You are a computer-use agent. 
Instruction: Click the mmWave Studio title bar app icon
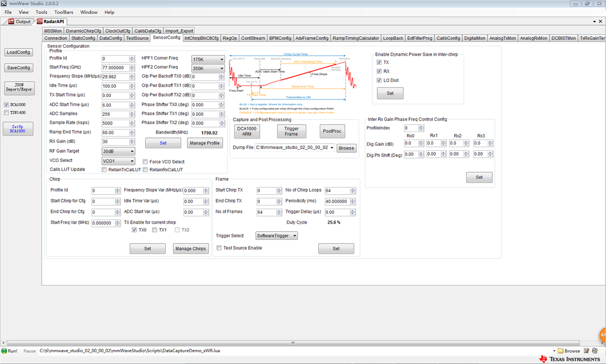point(4,3)
